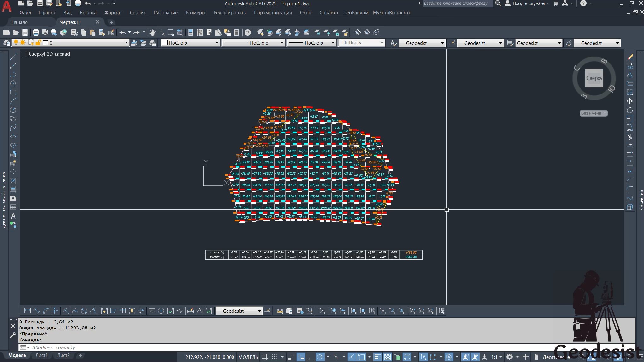Screen dimensions: 644x362
Task: Open the Параметризация menu
Action: [x=273, y=13]
